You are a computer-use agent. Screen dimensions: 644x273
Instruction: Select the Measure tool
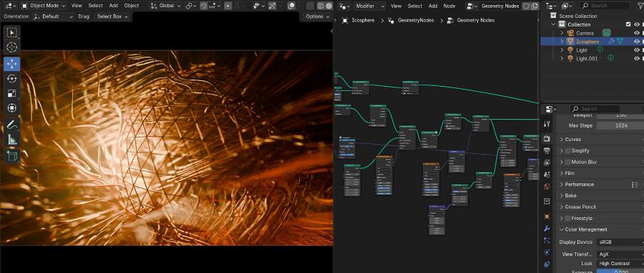tap(12, 140)
